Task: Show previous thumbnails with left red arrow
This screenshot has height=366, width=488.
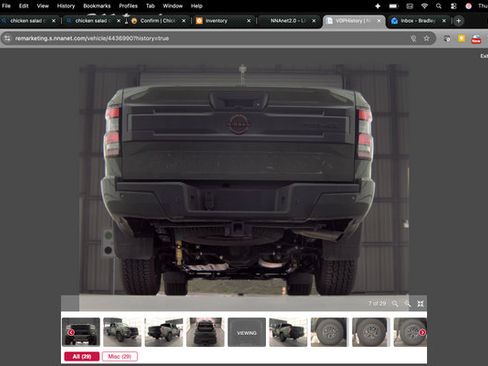Action: click(71, 332)
